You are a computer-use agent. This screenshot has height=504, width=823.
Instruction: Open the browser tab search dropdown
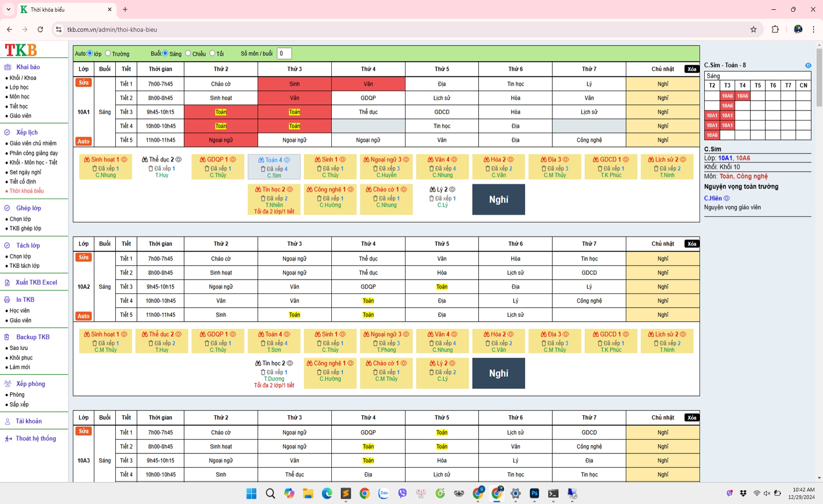(8, 9)
